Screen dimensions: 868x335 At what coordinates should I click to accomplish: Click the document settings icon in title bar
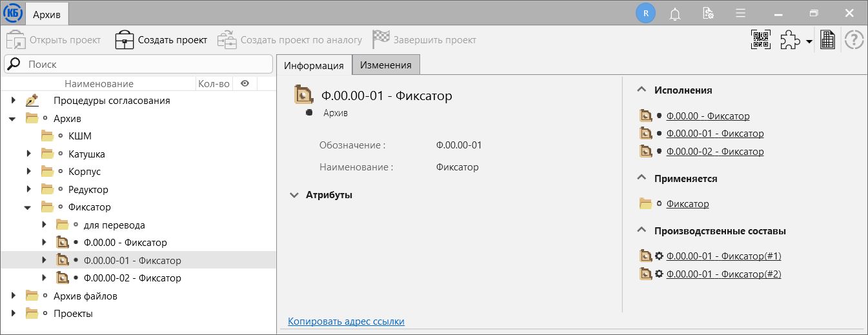pos(708,13)
